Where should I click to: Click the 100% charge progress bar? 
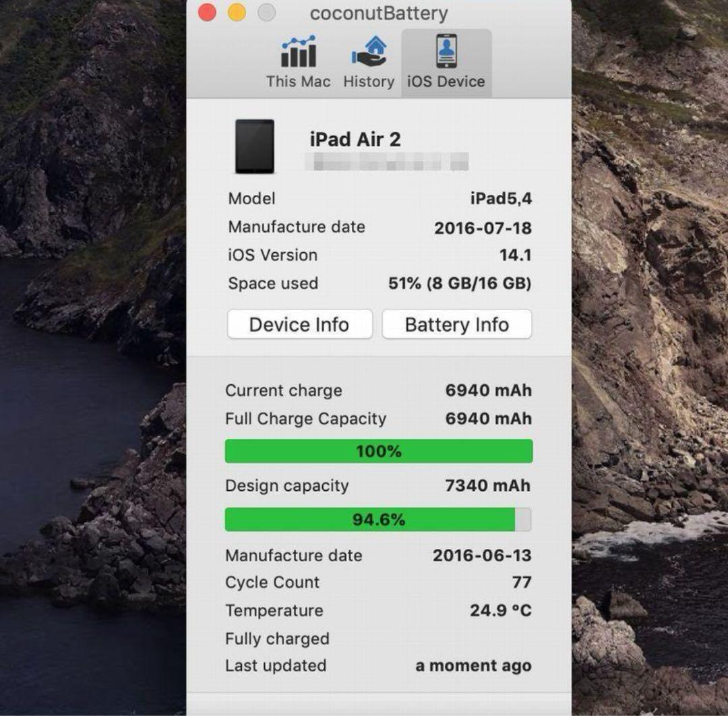[379, 451]
